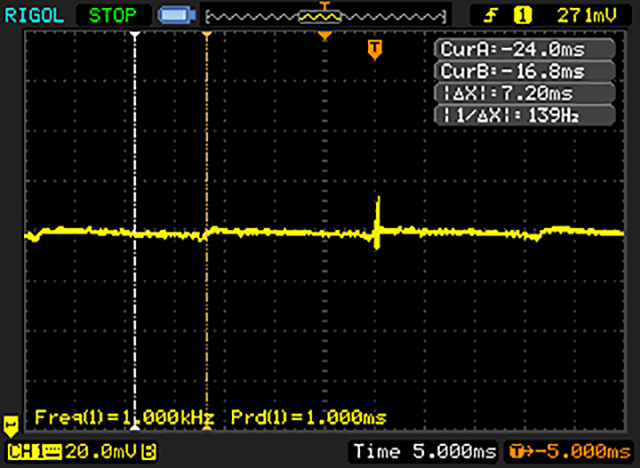Click the orange cursor B vertical line
This screenshot has height=468, width=640.
[207, 231]
